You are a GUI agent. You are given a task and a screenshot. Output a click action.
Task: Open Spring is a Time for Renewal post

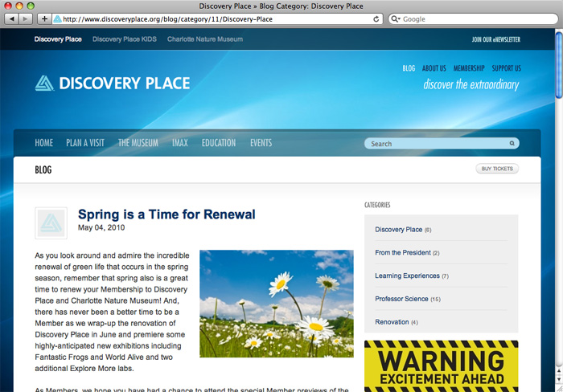point(166,214)
